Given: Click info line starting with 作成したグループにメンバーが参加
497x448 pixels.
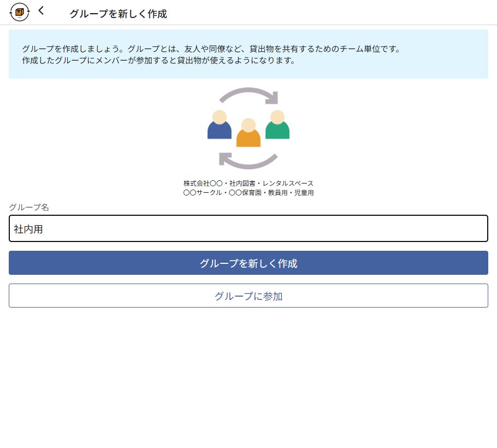Looking at the screenshot, I should pos(158,60).
